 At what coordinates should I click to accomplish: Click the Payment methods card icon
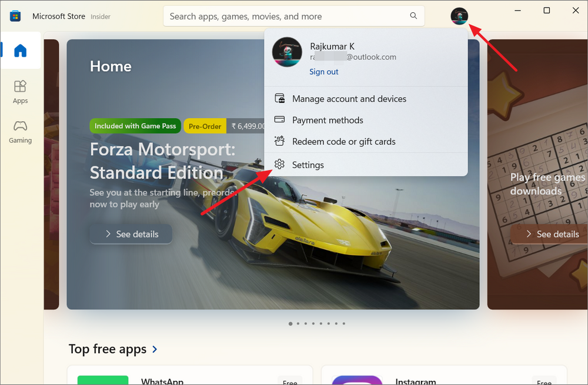tap(279, 120)
